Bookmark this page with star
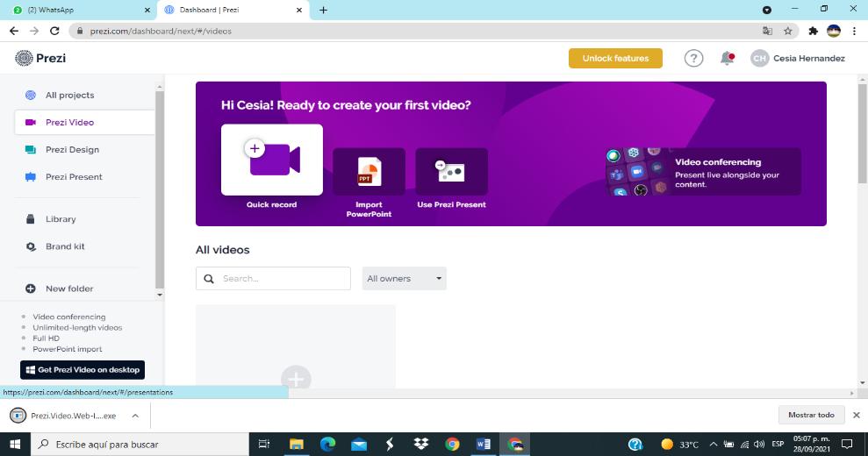Viewport: 868px width, 456px height. click(x=788, y=31)
